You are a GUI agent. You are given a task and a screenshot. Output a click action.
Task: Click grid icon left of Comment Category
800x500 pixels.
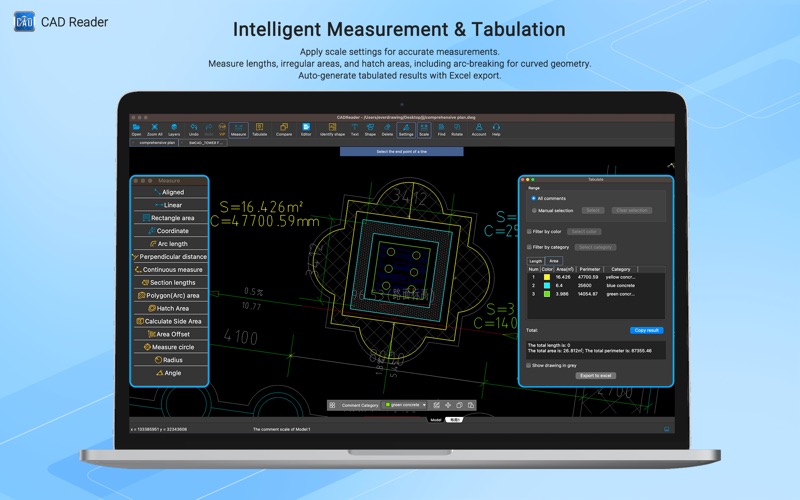(332, 405)
